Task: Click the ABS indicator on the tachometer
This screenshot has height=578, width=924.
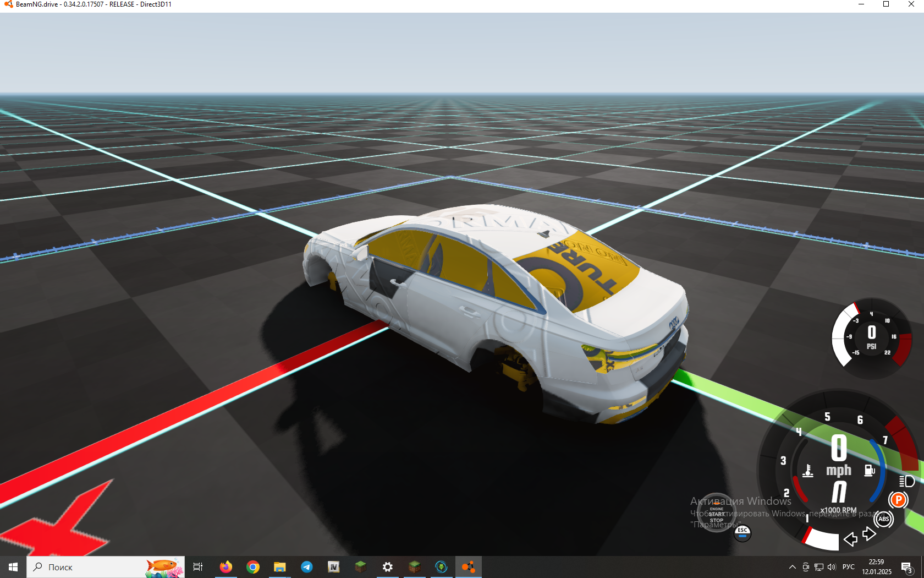Action: pyautogui.click(x=884, y=519)
